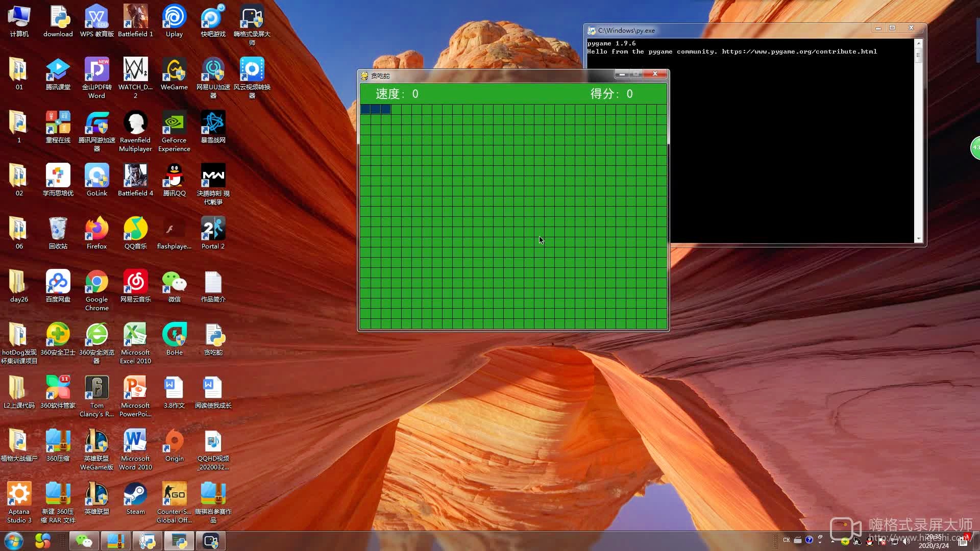Open the 计算机 desktop icon
Viewport: 980px width, 551px height.
[x=19, y=21]
